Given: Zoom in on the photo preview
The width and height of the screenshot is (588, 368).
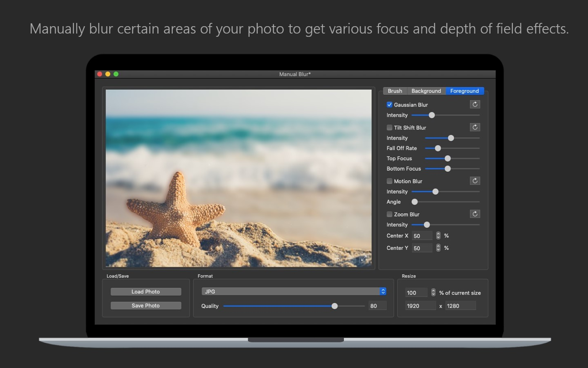Looking at the screenshot, I should click(x=337, y=259).
